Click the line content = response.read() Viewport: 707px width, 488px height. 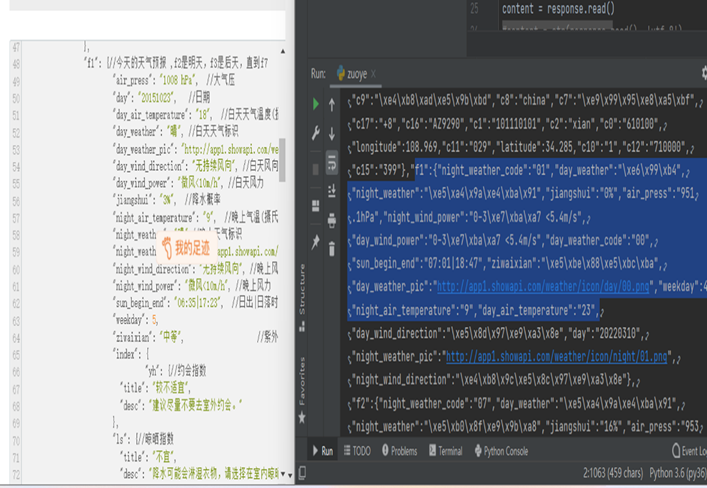tap(558, 9)
